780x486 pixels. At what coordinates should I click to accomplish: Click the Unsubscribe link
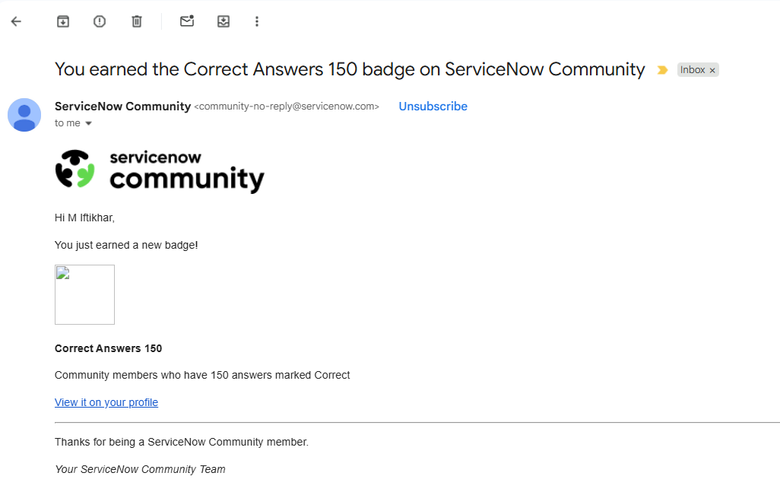point(432,106)
